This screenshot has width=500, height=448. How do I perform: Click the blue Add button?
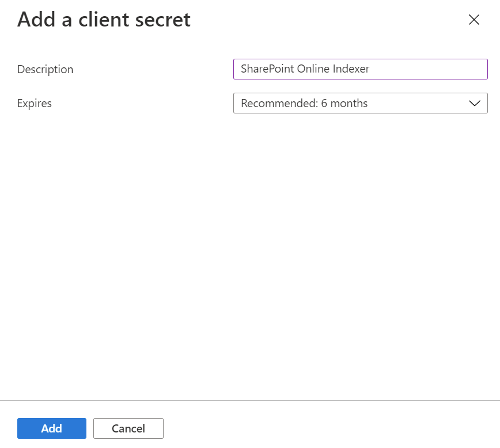(52, 428)
